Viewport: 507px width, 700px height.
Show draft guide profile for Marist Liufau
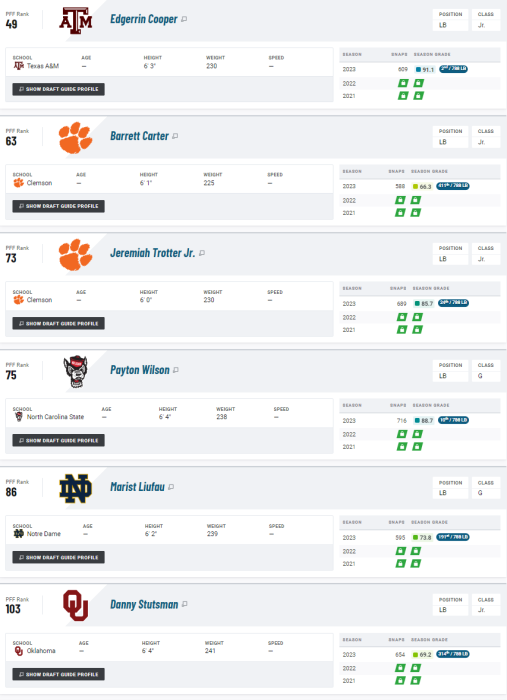tap(58, 557)
